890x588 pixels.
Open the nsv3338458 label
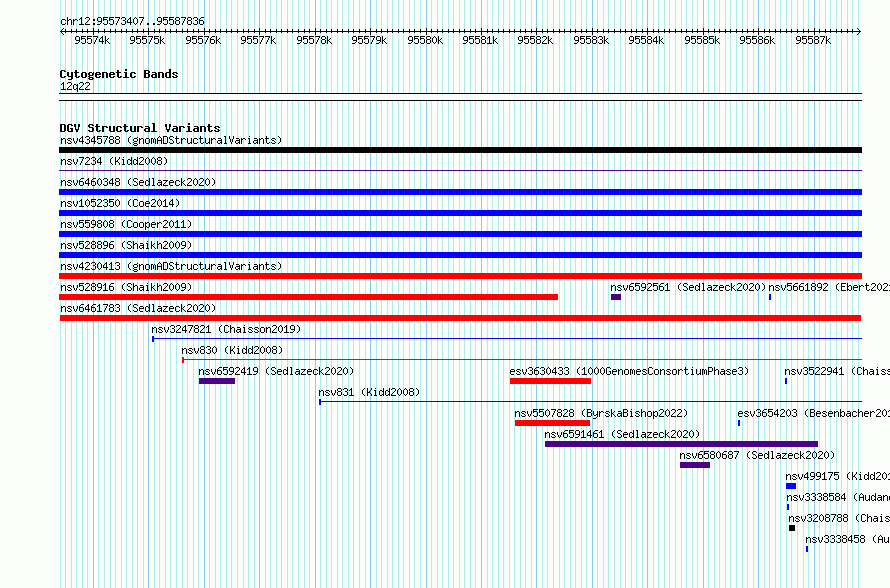(847, 539)
